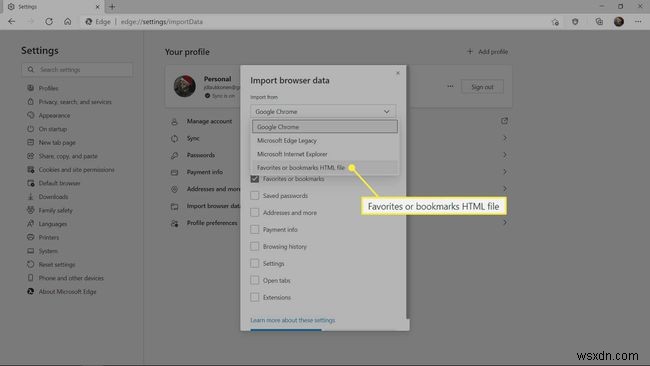Click the Sign out button

[x=482, y=87]
